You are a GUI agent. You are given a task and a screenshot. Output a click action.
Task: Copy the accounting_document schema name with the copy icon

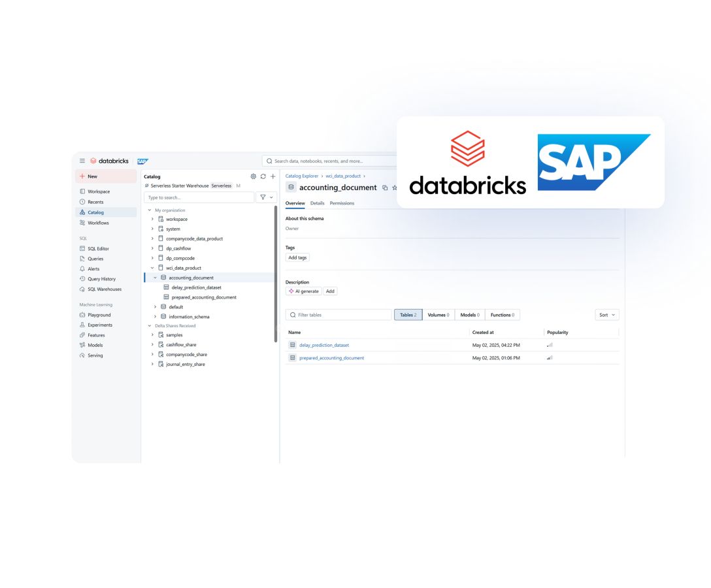385,188
